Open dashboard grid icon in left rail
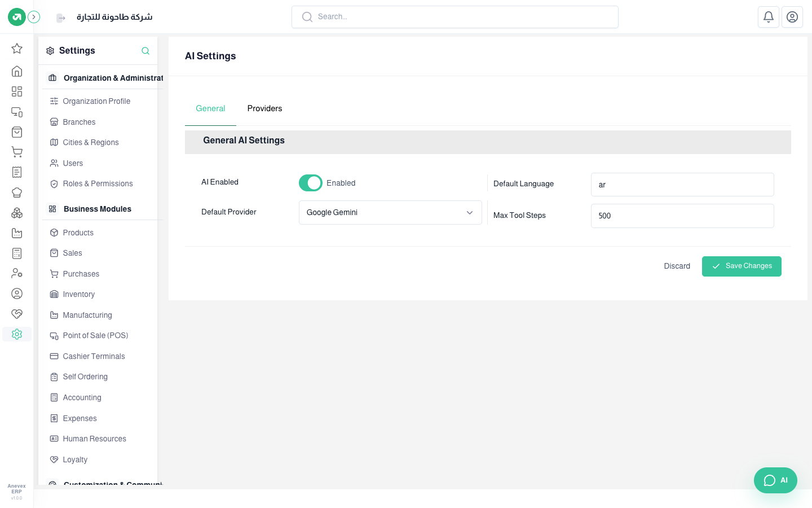Viewport: 812px width, 508px height. point(17,91)
